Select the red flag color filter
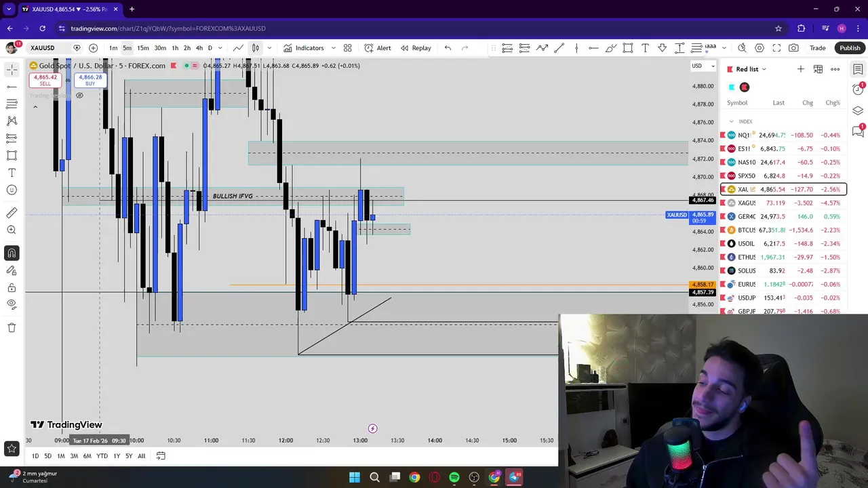 [x=745, y=87]
